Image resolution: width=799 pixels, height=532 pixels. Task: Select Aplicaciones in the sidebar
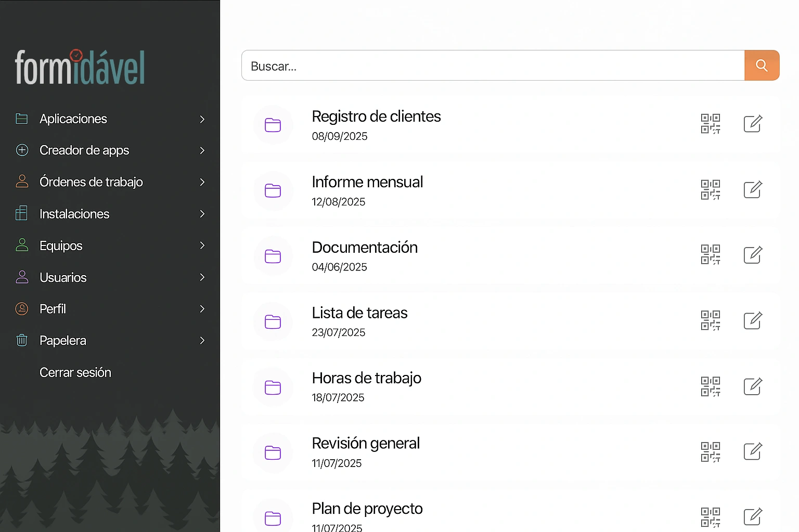[110, 119]
